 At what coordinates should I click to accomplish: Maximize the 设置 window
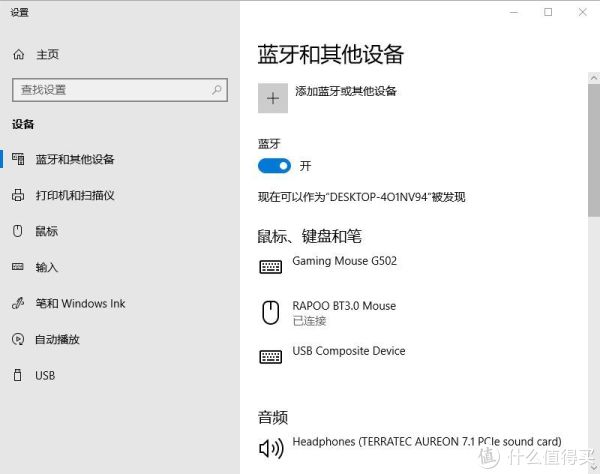coord(548,12)
